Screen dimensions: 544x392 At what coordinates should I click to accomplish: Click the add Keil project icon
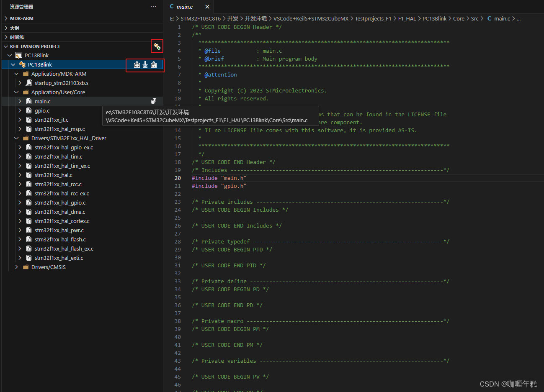[157, 46]
